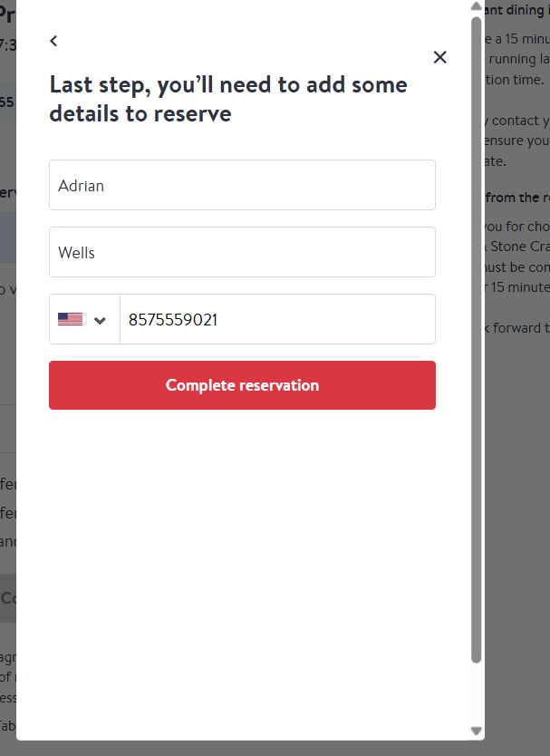Focus the last name field containing Wells
550x756 pixels.
(x=242, y=252)
